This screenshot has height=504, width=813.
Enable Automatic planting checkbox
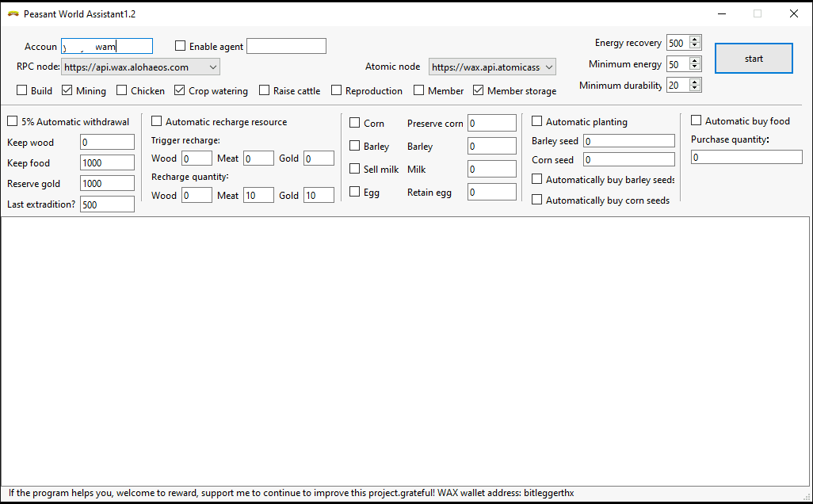tap(537, 121)
